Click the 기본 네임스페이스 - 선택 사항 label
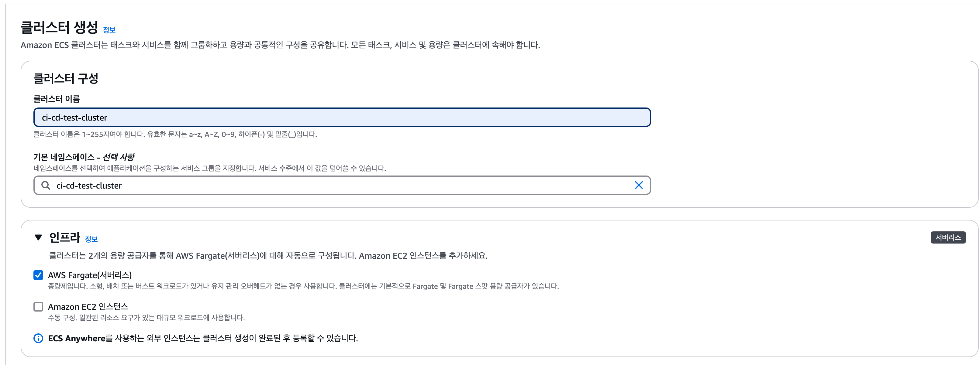The width and height of the screenshot is (980, 365). pyautogui.click(x=84, y=157)
